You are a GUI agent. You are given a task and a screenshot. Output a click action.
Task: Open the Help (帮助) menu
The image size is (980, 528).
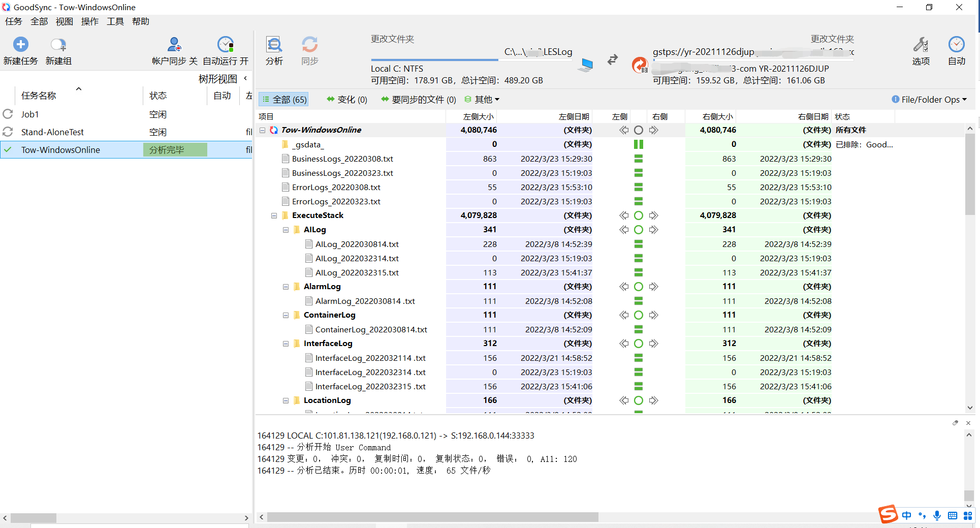tap(141, 21)
